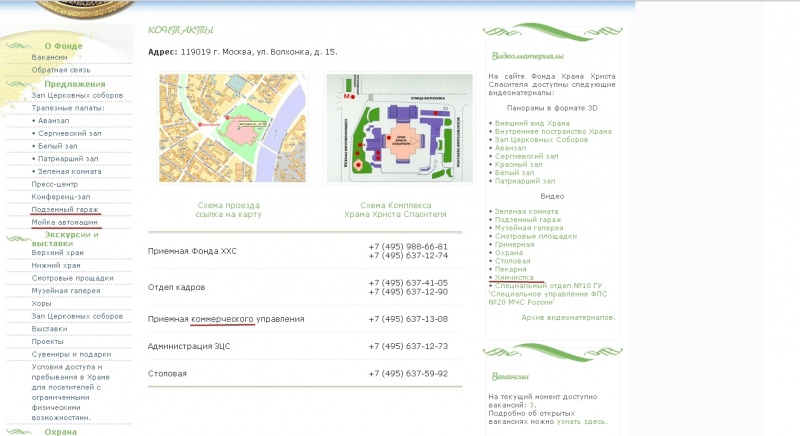This screenshot has width=800, height=436.
Task: Go to Пресс-центр
Action: (x=55, y=184)
